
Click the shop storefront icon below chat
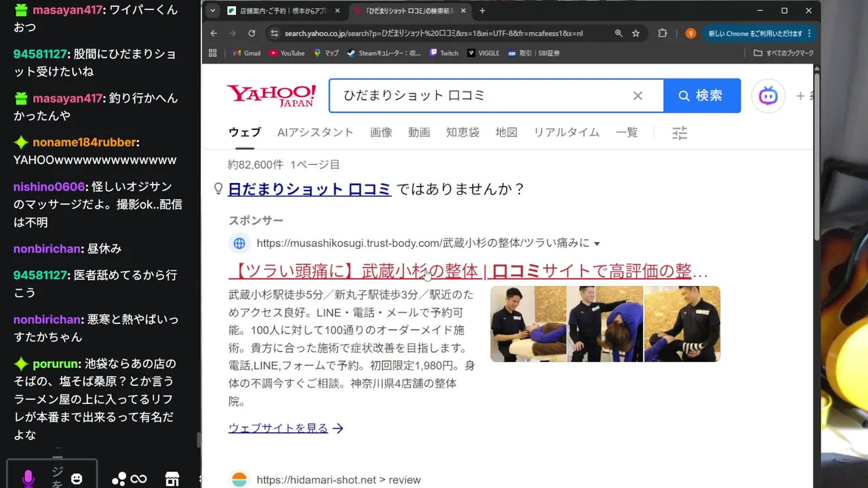tap(172, 479)
